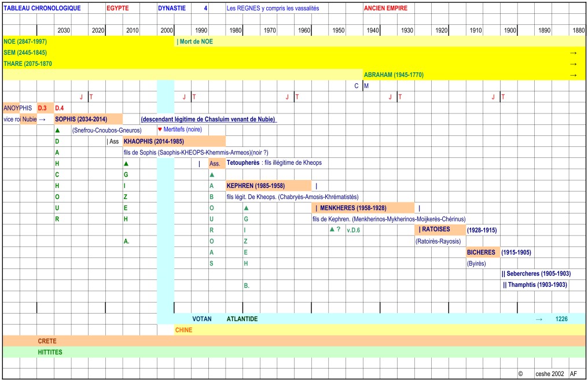
Task: Click the arrow after vice roi Nubie
Action: coord(42,119)
